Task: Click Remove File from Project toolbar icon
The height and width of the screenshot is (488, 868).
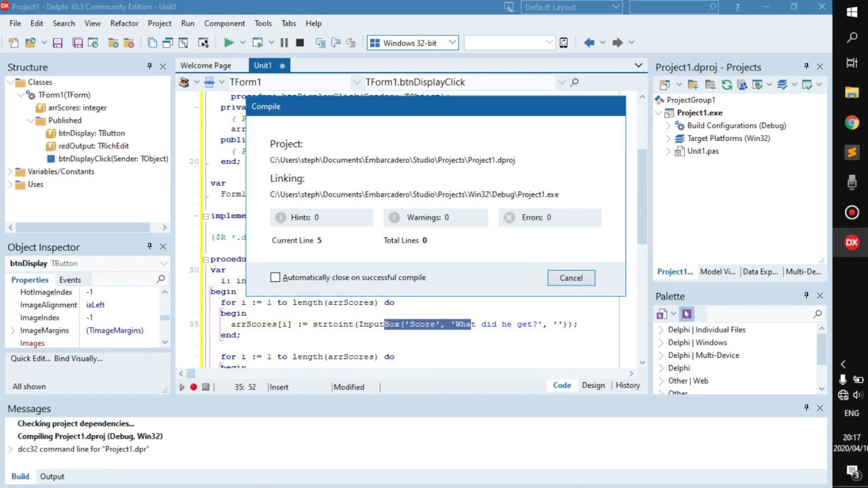Action: pos(130,43)
